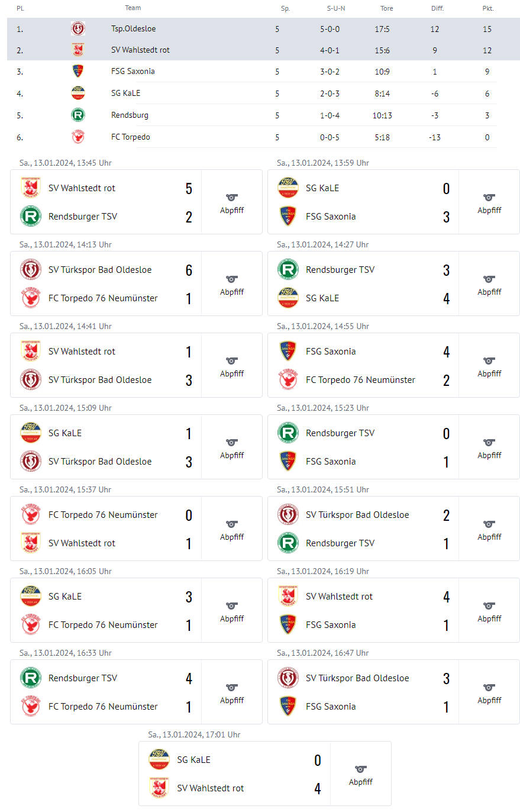This screenshot has width=520, height=812.
Task: Click the Tore column header
Action: point(386,8)
